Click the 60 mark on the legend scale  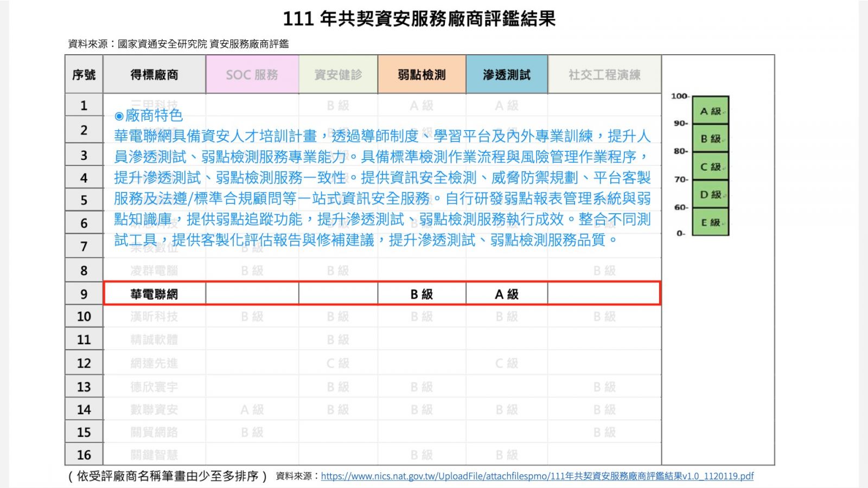[x=681, y=207]
